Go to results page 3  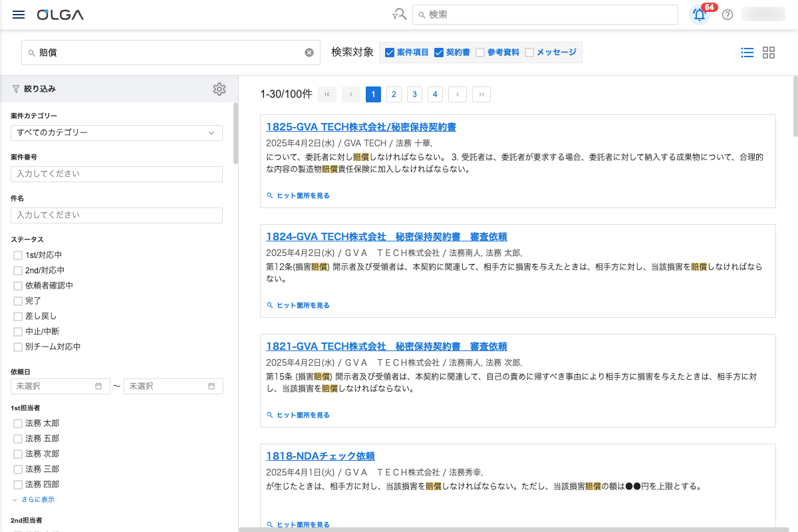tap(414, 94)
